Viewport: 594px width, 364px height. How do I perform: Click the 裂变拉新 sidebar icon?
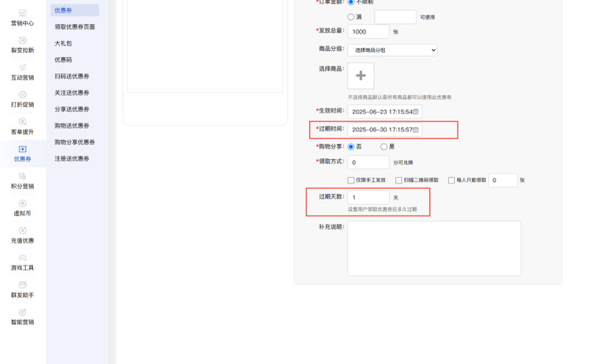tap(22, 40)
